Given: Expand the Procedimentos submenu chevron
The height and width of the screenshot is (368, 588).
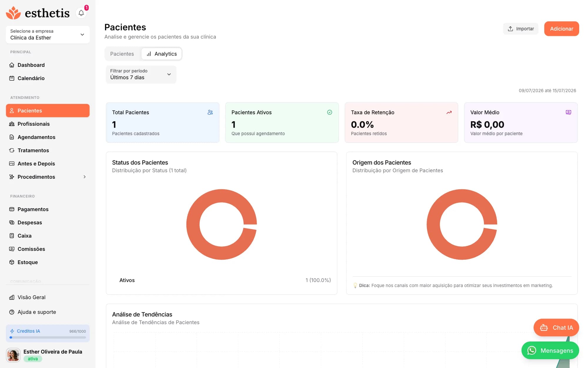Looking at the screenshot, I should 85,177.
